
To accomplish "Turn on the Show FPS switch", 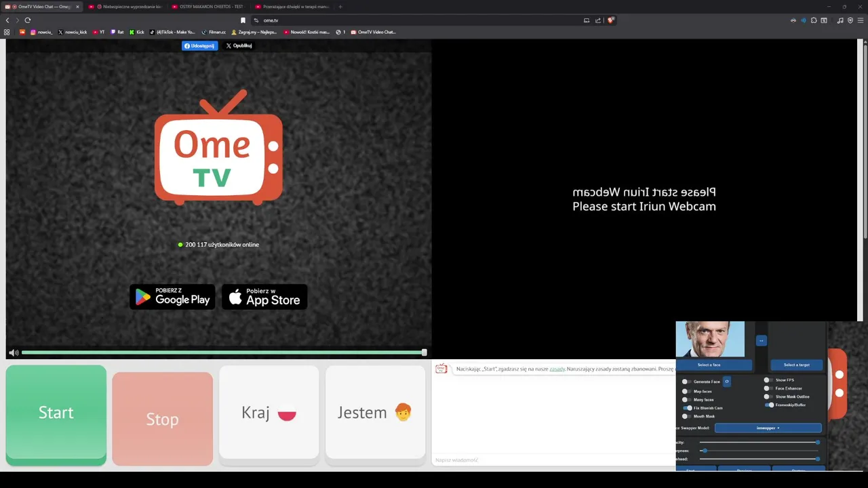I will [768, 380].
